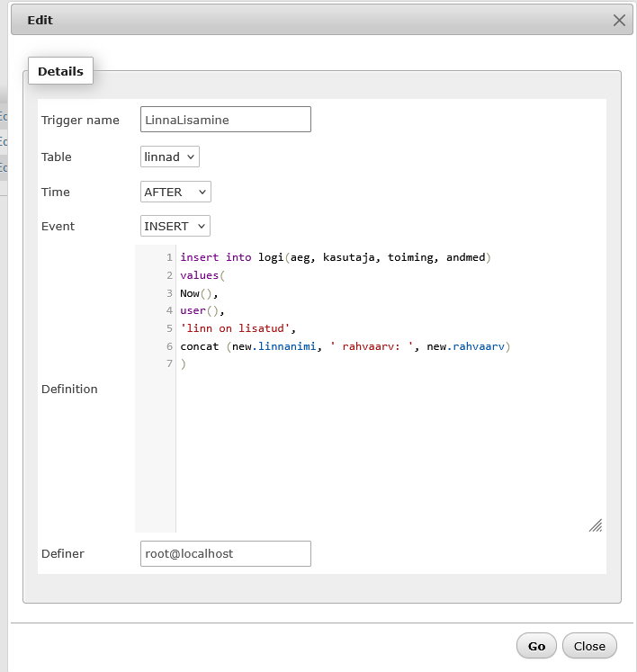
Task: Click the Definer field with root@localhost
Action: (x=225, y=553)
